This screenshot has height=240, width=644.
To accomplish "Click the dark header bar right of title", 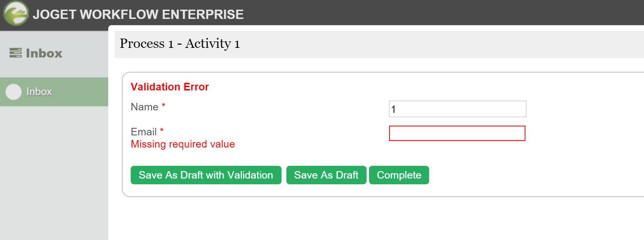I will [428, 12].
